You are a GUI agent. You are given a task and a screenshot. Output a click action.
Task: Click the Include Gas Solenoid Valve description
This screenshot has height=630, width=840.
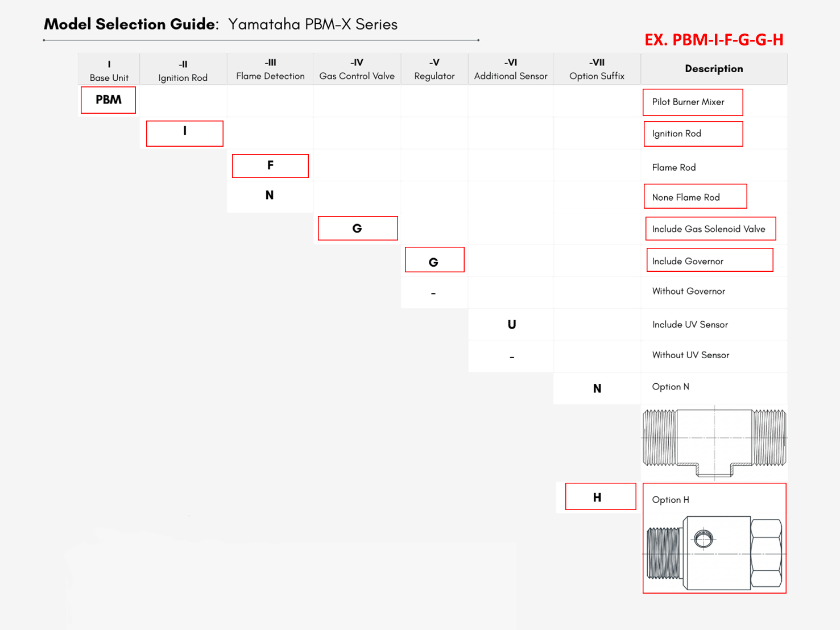tap(710, 229)
